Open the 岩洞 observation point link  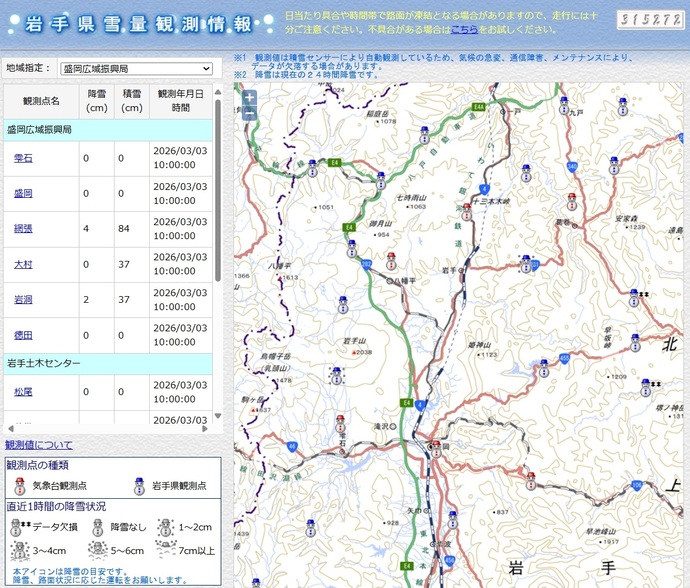[x=23, y=300]
